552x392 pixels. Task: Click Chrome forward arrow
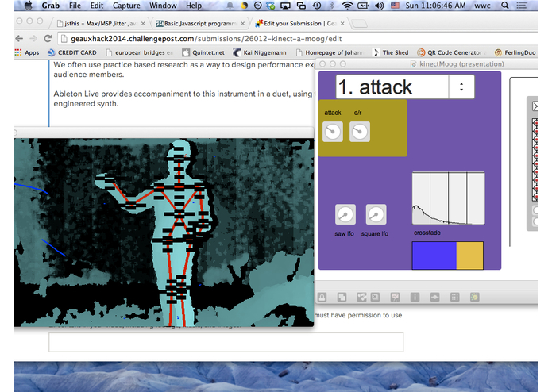coord(33,39)
